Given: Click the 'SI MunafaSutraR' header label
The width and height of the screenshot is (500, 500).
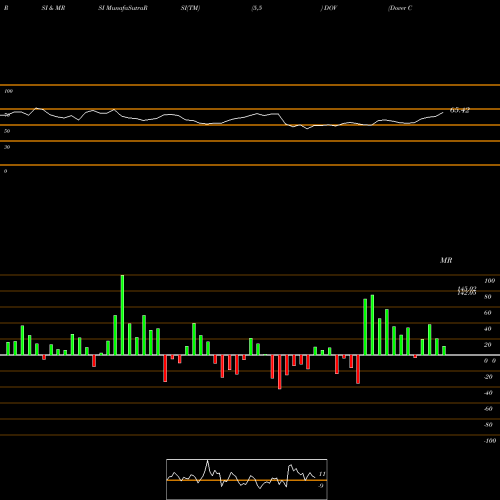Looking at the screenshot, I should pos(123,8).
